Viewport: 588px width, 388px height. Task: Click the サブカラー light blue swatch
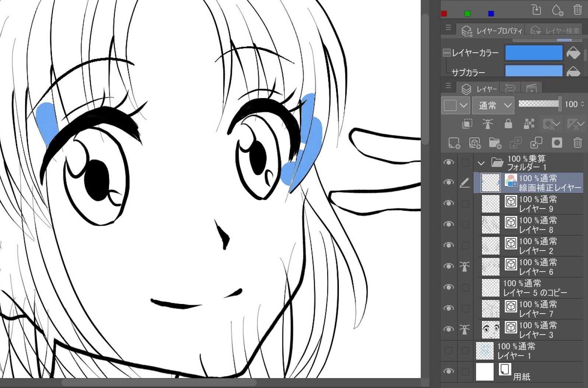(x=533, y=71)
